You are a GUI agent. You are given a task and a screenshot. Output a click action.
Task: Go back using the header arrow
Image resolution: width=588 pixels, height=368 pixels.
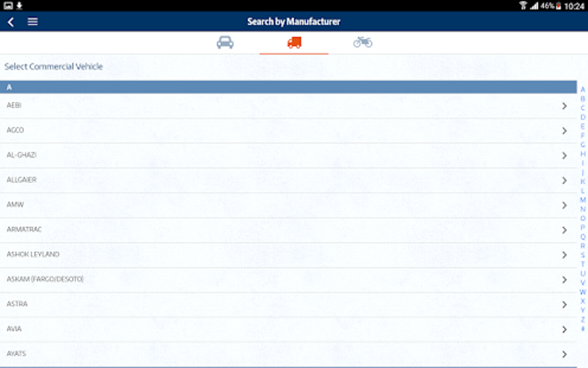pos(11,22)
